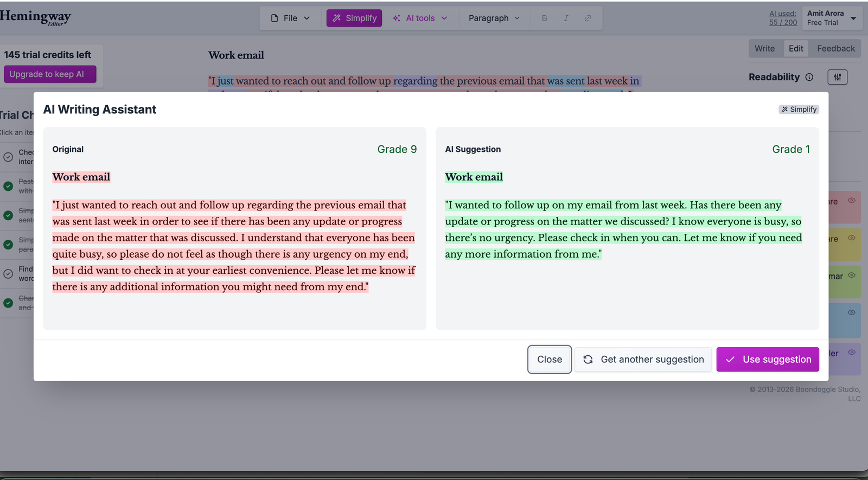Click the 'Work email' document title in editor
Image resolution: width=868 pixels, height=480 pixels.
(x=236, y=55)
